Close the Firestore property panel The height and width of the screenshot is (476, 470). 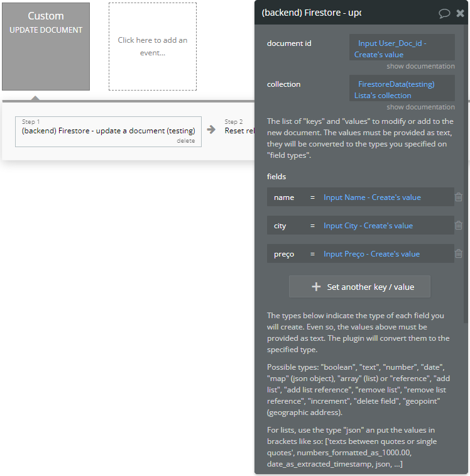coord(460,13)
